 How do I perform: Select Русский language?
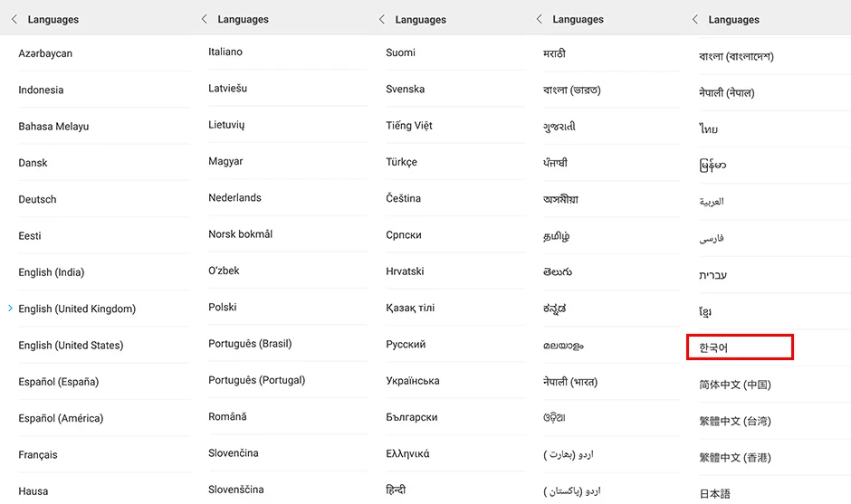click(455, 344)
